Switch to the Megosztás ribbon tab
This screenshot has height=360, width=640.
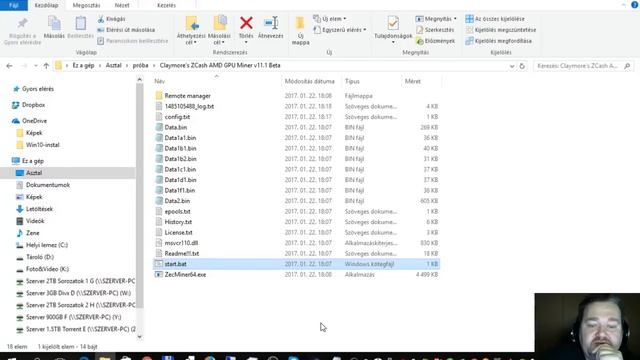pyautogui.click(x=86, y=5)
